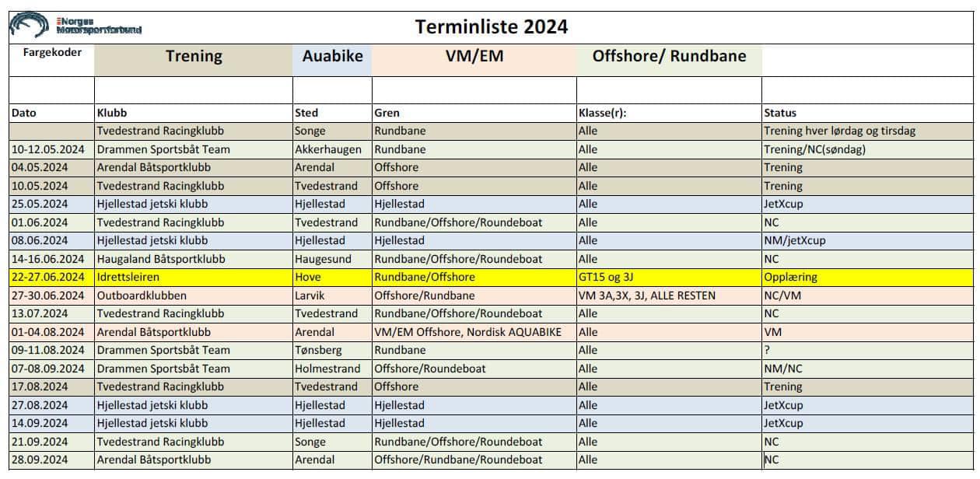980x479 pixels.
Task: Select status 'Trening hver lørdag og tirsdag'
Action: point(868,131)
